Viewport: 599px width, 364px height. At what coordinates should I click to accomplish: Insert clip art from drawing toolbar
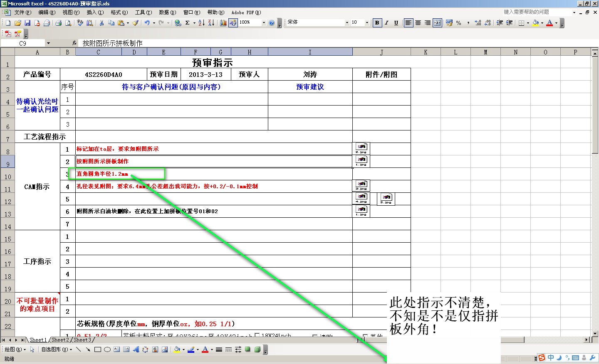point(155,349)
